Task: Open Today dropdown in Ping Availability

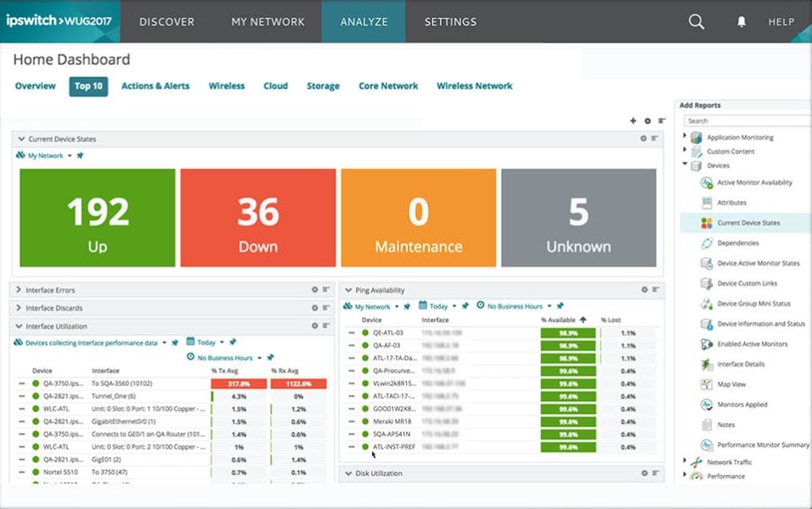Action: coord(454,306)
